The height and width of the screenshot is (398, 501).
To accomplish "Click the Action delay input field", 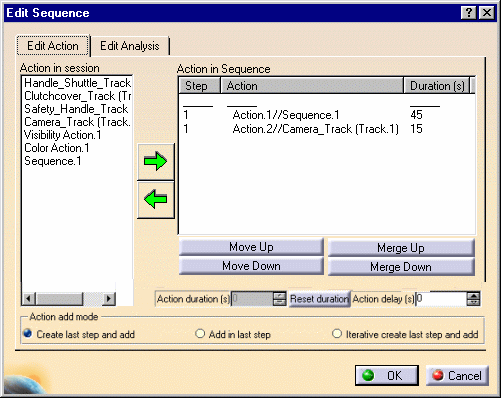I will tap(441, 299).
